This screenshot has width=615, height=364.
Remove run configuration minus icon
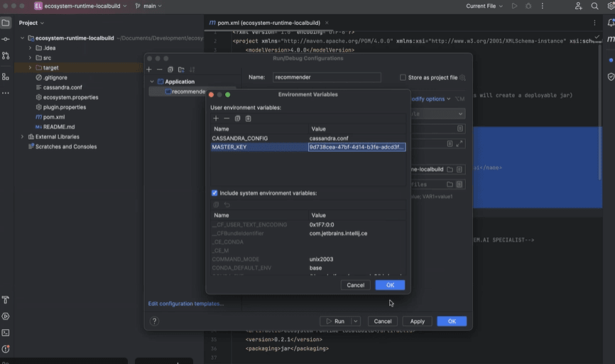coord(159,70)
